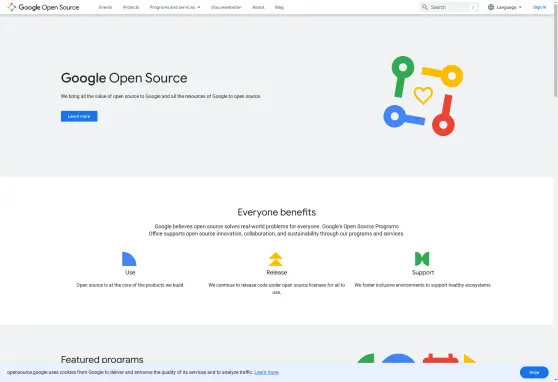Click the Google Open Source logo
Image resolution: width=558 pixels, height=382 pixels.
pyautogui.click(x=43, y=7)
